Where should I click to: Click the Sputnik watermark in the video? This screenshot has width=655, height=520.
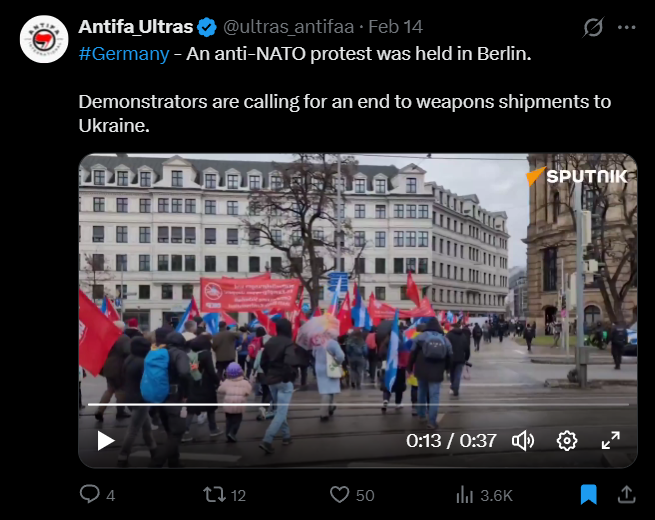(577, 176)
